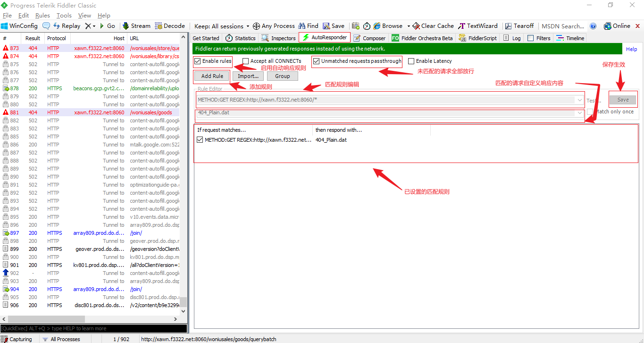This screenshot has height=343, width=644.
Task: Save sessions from toolbar
Action: pyautogui.click(x=334, y=26)
